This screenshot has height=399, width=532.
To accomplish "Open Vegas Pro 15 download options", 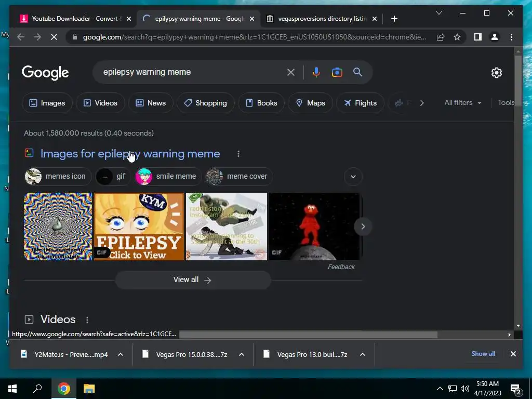I will [x=242, y=354].
